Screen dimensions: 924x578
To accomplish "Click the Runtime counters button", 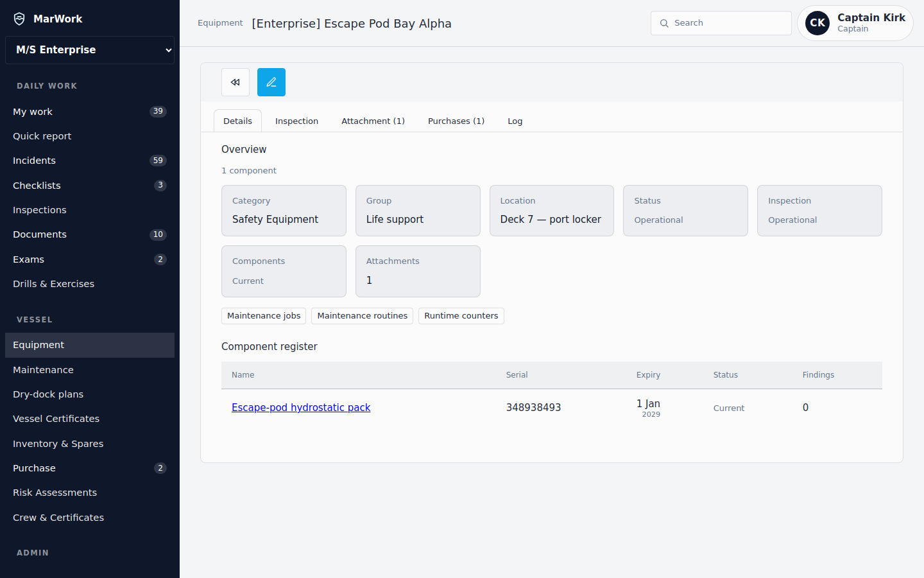I will tap(461, 316).
